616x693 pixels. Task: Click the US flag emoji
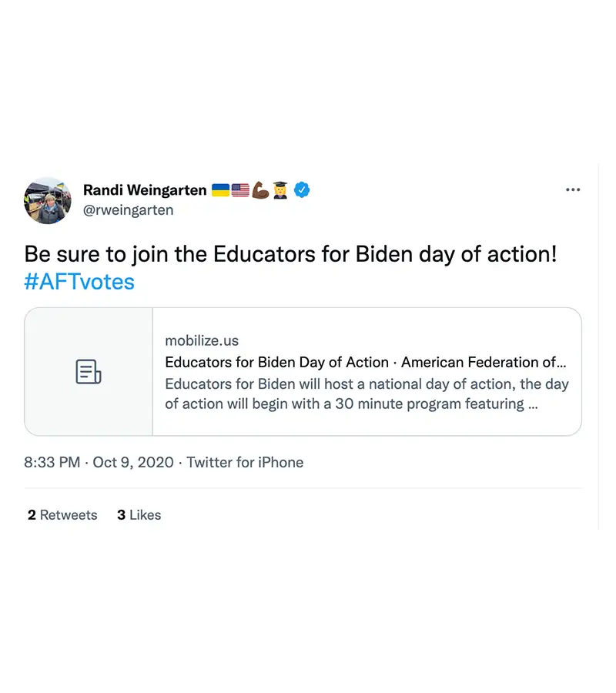(240, 189)
